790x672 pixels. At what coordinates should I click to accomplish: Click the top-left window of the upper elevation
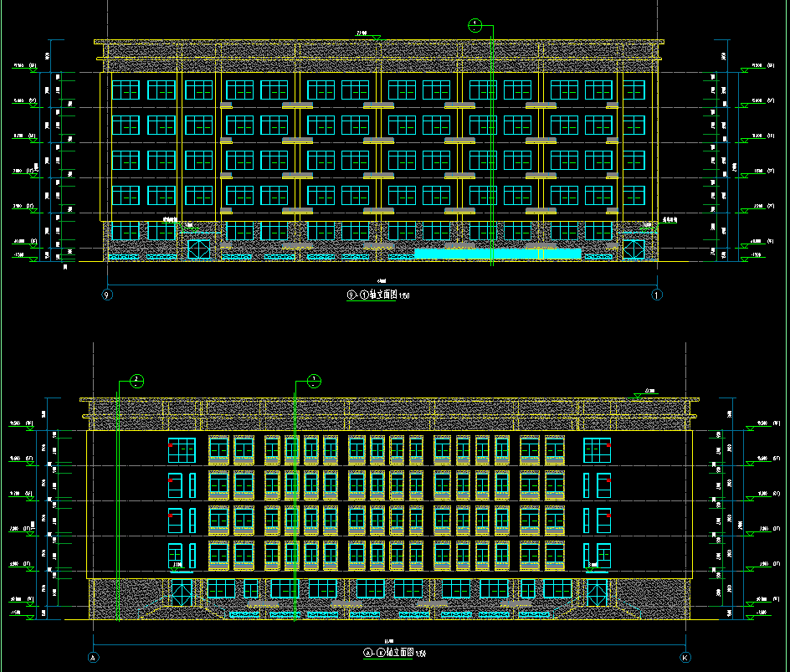[x=126, y=90]
